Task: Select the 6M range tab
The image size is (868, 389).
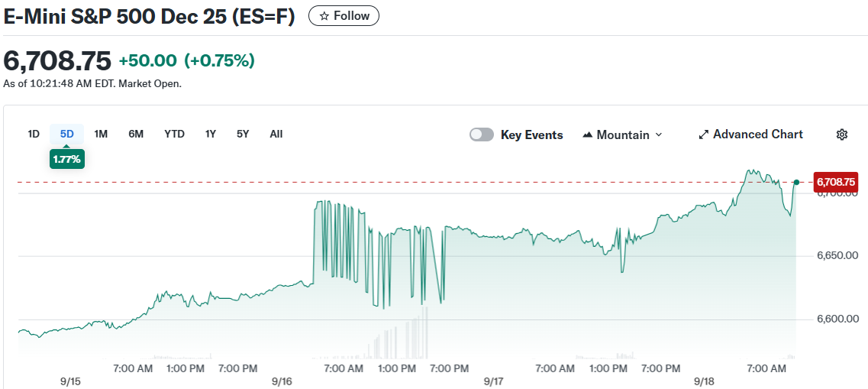Action: pyautogui.click(x=136, y=134)
